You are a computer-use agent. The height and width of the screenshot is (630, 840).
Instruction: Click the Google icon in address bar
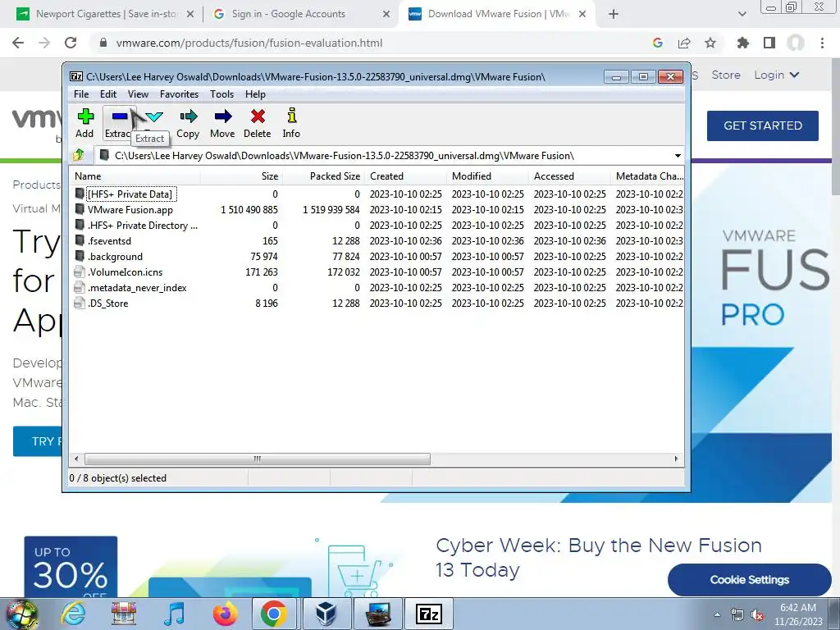pyautogui.click(x=658, y=43)
